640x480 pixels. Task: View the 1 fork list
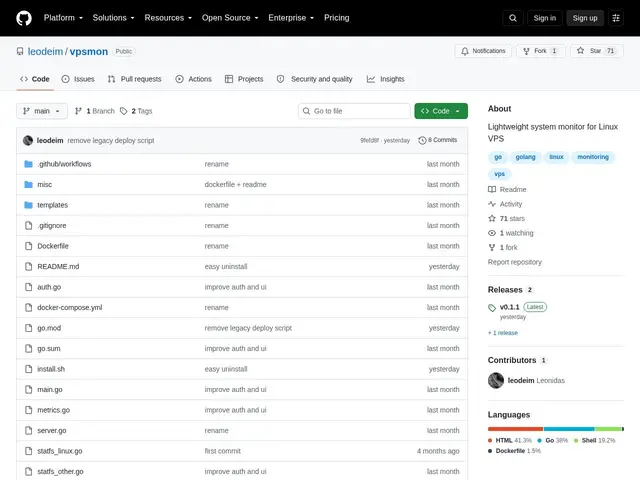pos(503,247)
